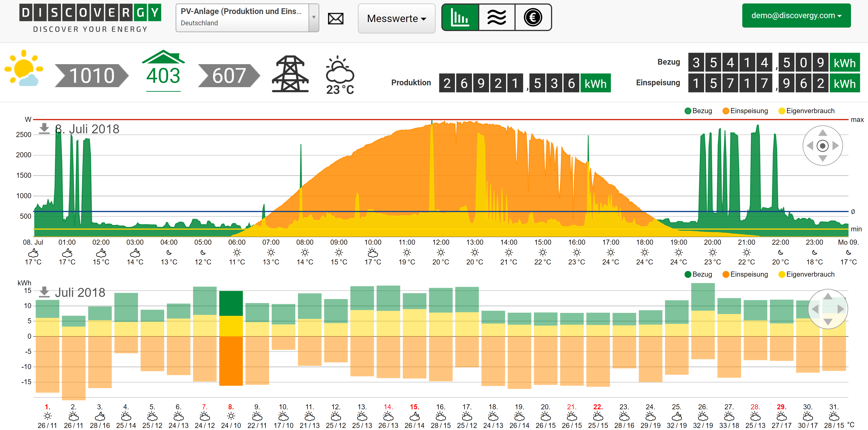Click the day label 29. under month chart

781,407
